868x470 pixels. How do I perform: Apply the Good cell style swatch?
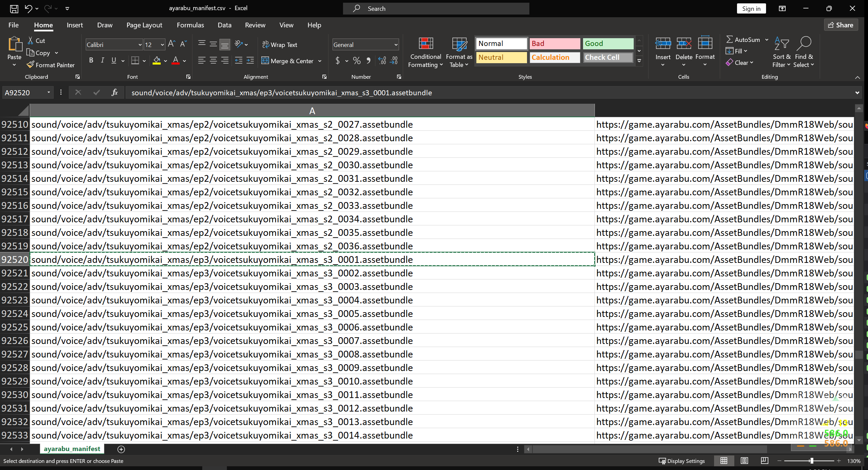tap(608, 44)
